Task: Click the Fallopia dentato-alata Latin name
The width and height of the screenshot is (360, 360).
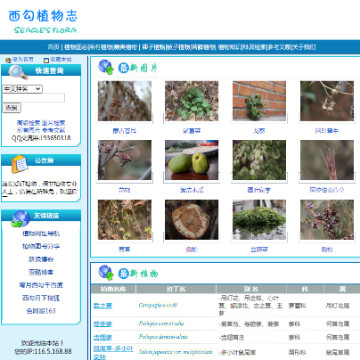Action: tap(163, 337)
